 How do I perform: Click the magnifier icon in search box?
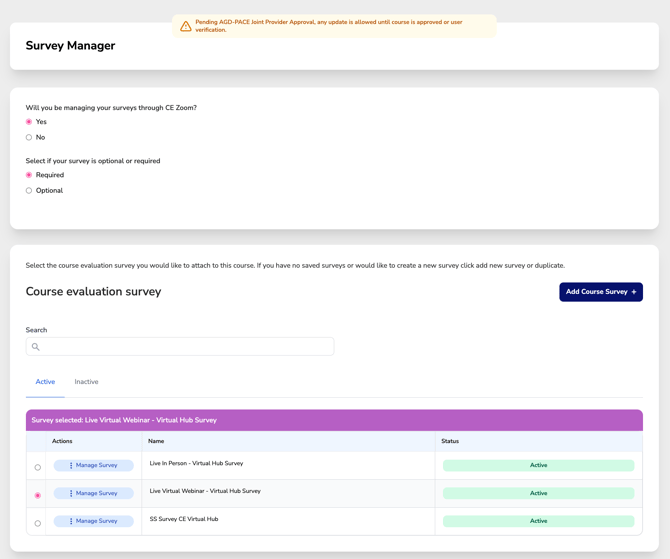click(36, 347)
